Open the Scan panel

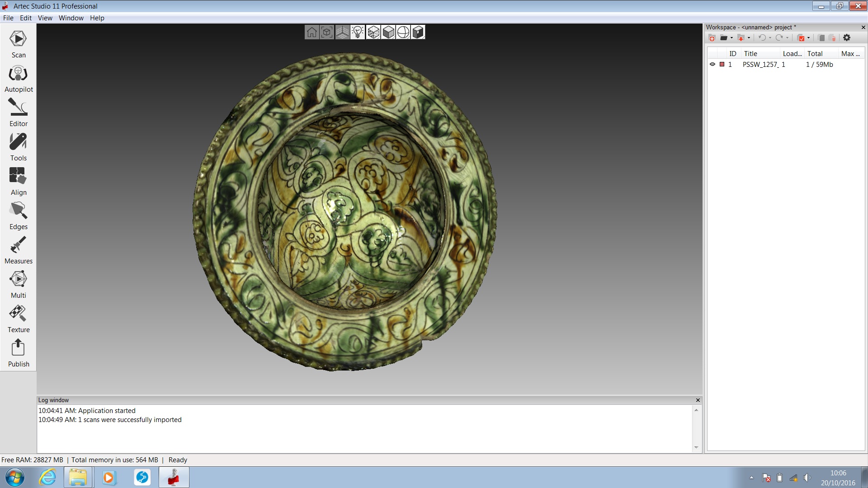(18, 44)
